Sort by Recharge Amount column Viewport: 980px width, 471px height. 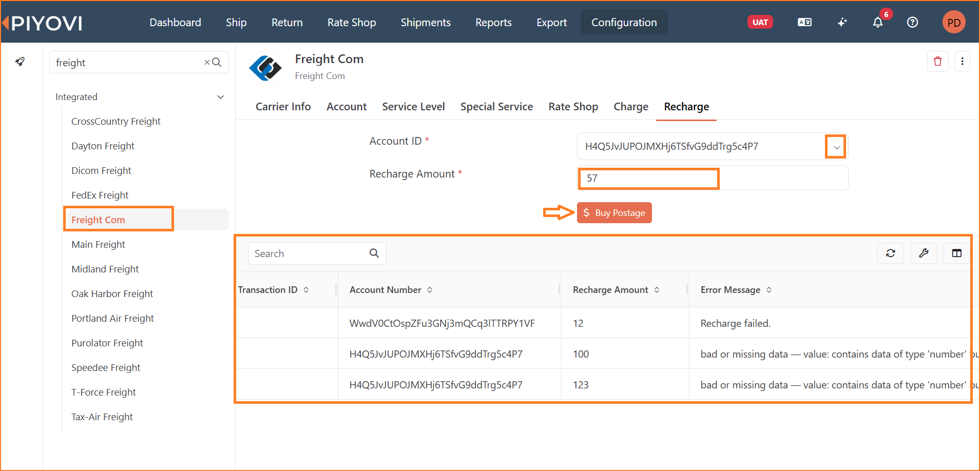click(657, 290)
